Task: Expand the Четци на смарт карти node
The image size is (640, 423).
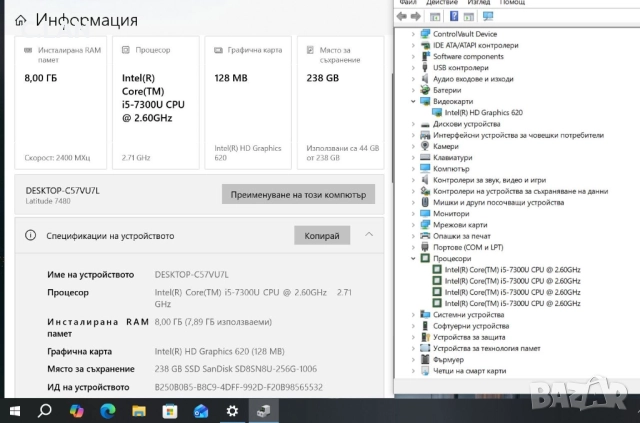Action: click(x=413, y=371)
